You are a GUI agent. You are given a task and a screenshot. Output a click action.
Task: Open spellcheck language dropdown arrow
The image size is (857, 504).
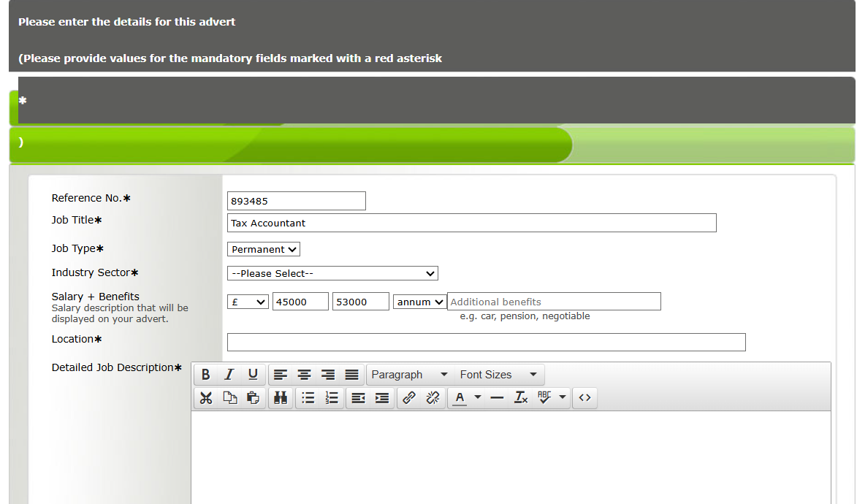[x=563, y=397]
